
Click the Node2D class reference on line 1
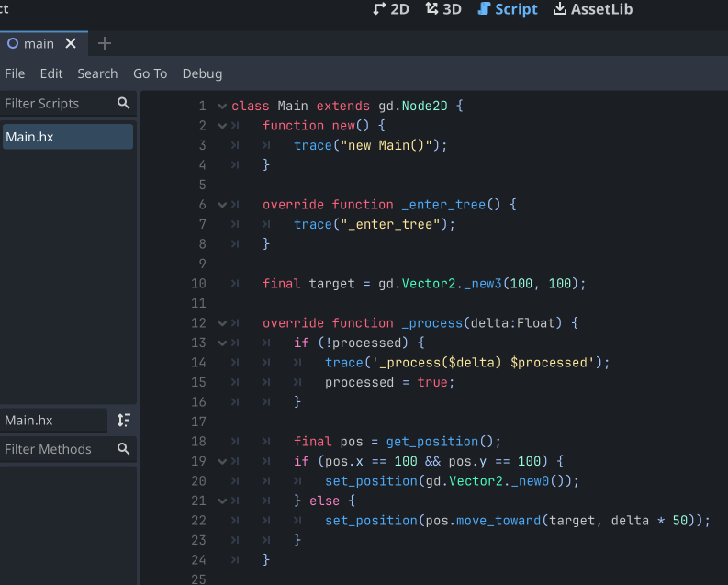[x=424, y=107]
